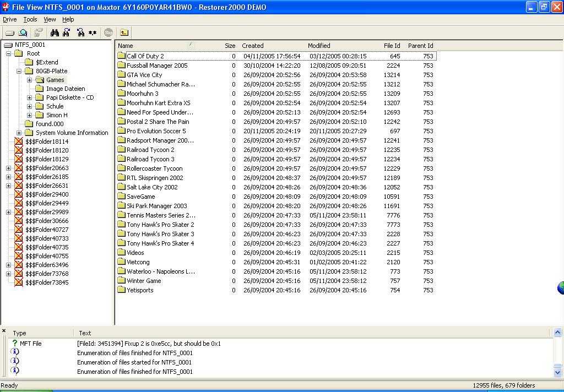This screenshot has width=564, height=392.
Task: Sort list by Created column header
Action: (253, 46)
